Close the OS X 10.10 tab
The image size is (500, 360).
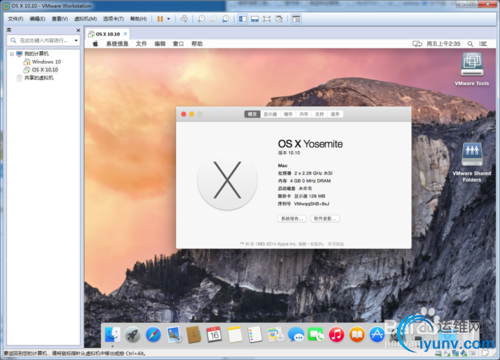[x=126, y=34]
